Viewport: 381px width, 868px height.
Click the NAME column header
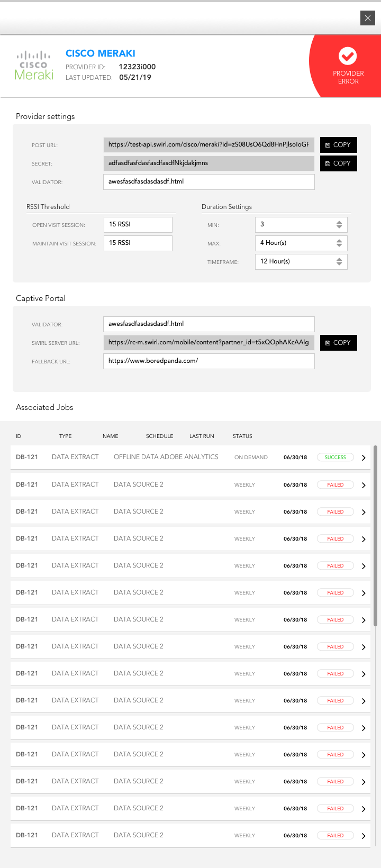click(x=111, y=436)
